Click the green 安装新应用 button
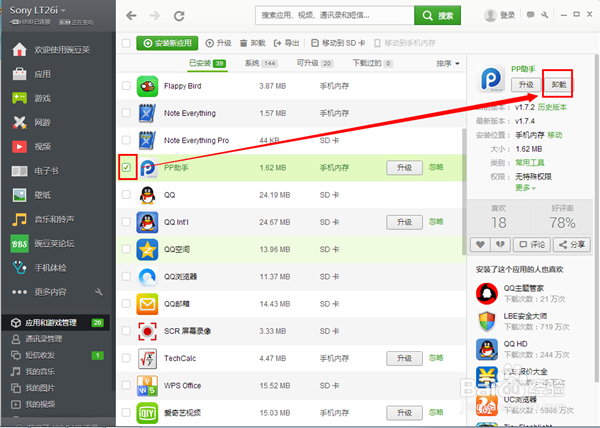The image size is (600, 428). coord(167,43)
